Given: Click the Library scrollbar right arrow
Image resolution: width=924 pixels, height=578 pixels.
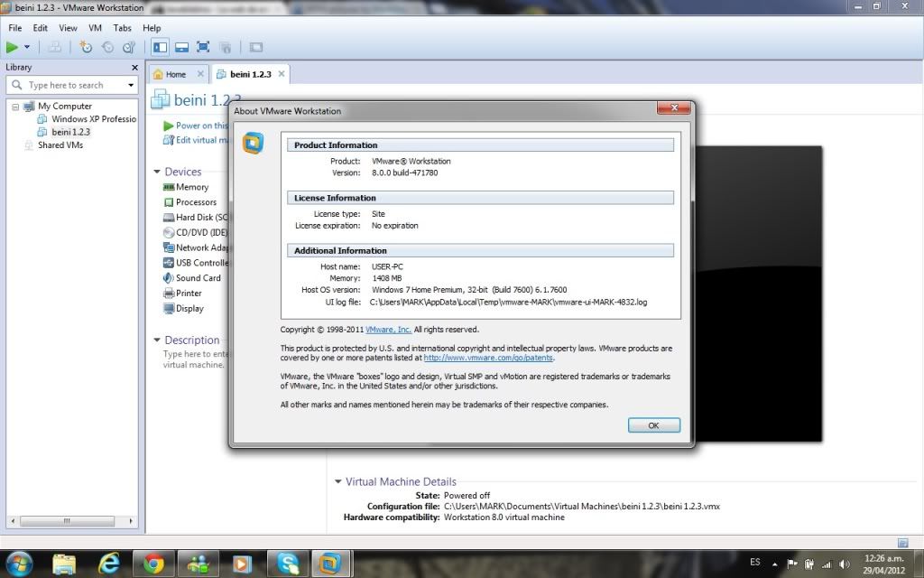Looking at the screenshot, I should [131, 521].
